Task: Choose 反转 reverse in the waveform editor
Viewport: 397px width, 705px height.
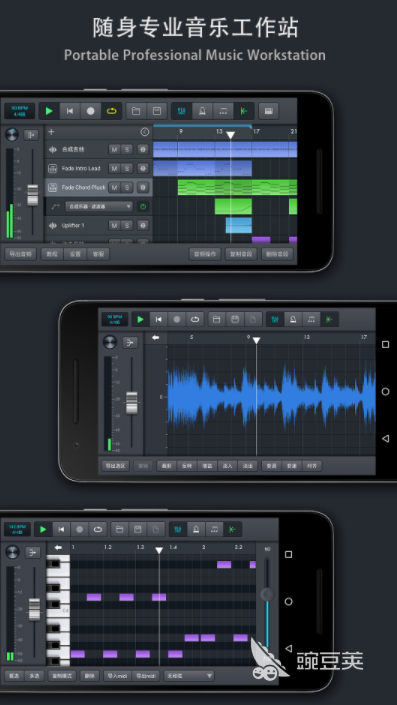Action: (x=187, y=466)
